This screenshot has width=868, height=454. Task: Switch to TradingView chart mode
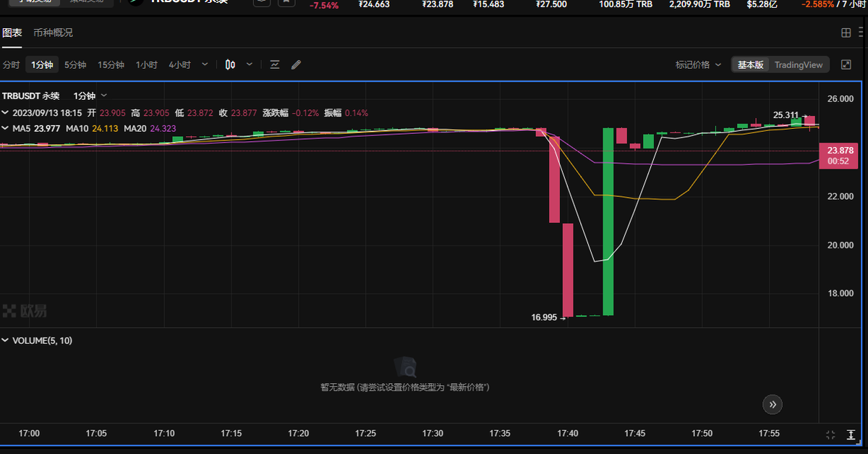point(799,64)
